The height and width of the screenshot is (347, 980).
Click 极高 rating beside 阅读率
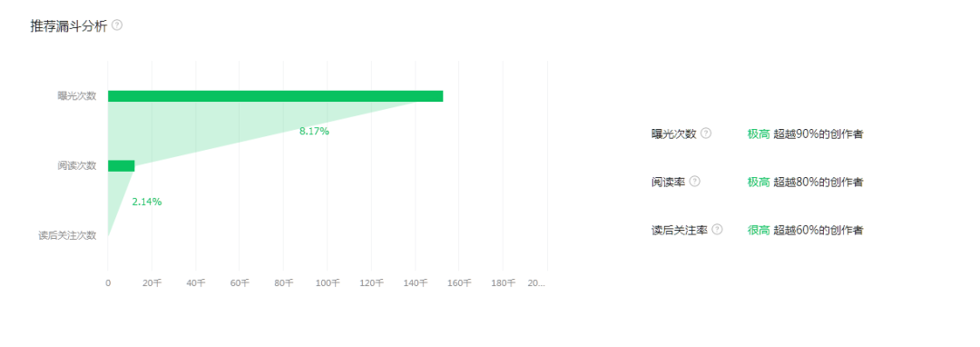pyautogui.click(x=758, y=182)
